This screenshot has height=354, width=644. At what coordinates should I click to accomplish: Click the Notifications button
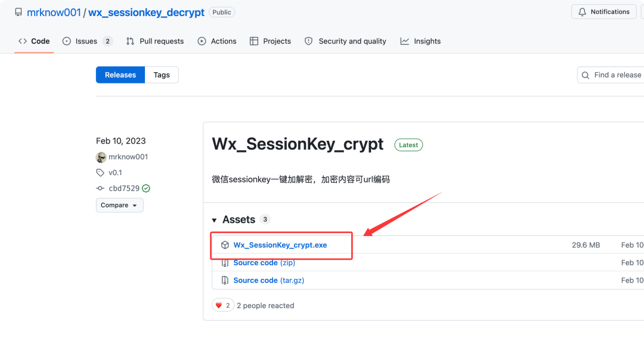point(603,12)
